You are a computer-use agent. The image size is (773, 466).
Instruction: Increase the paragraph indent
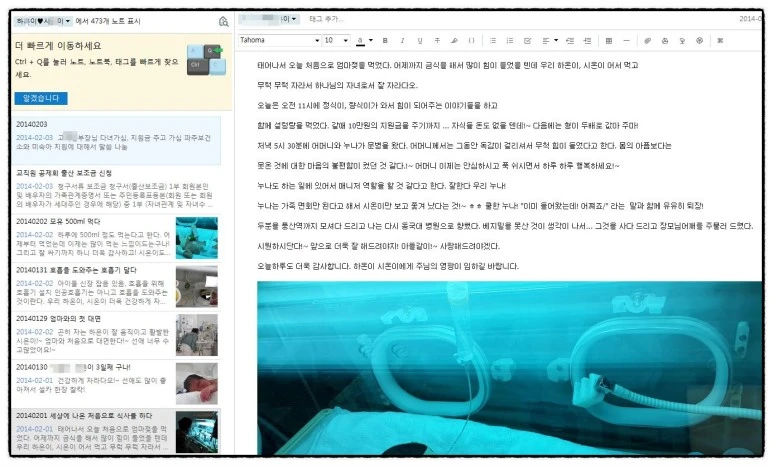click(587, 40)
